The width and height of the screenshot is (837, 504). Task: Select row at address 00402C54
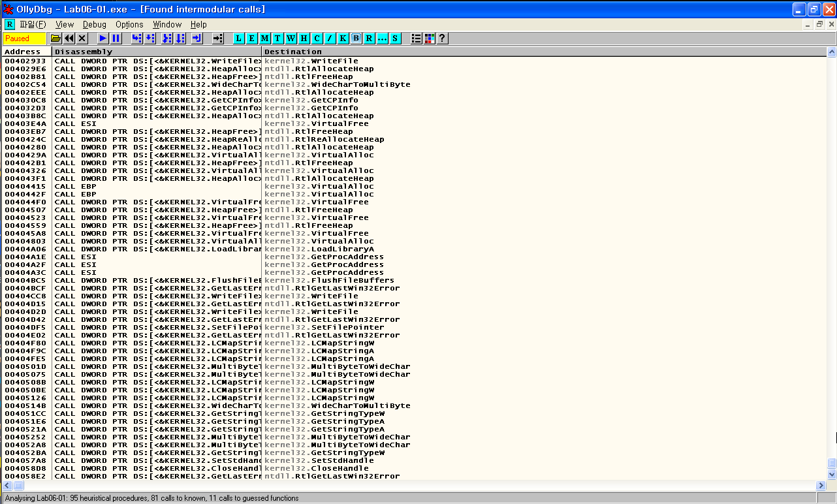click(x=414, y=84)
